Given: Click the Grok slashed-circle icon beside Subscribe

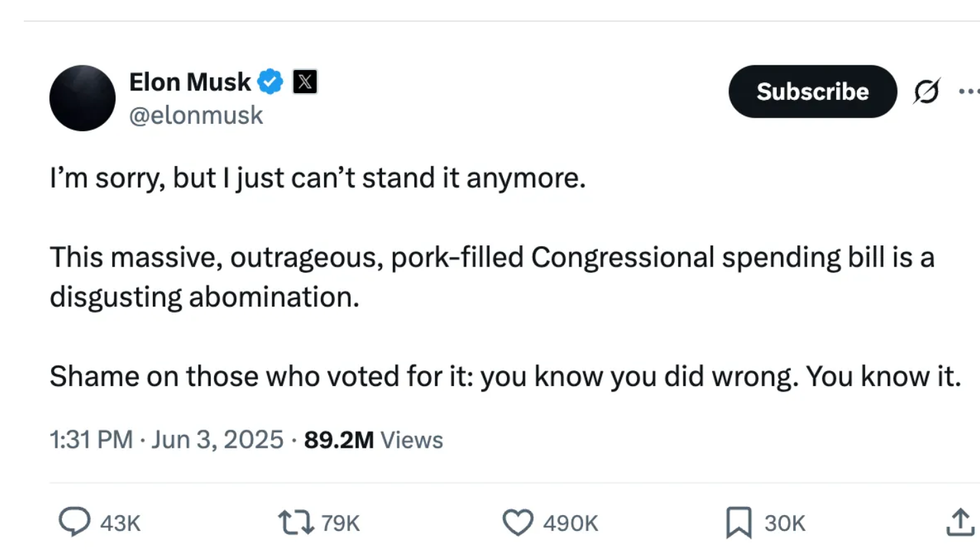Looking at the screenshot, I should pyautogui.click(x=926, y=92).
